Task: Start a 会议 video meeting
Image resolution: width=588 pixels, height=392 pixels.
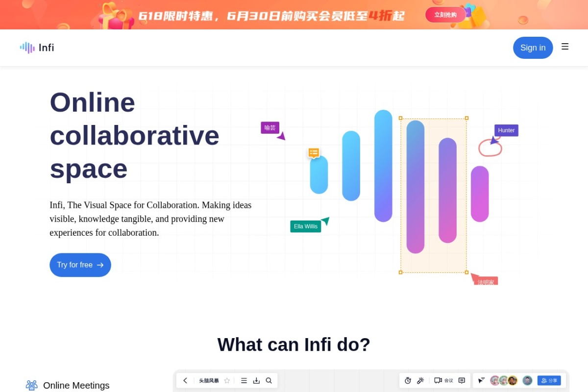Action: pyautogui.click(x=443, y=381)
